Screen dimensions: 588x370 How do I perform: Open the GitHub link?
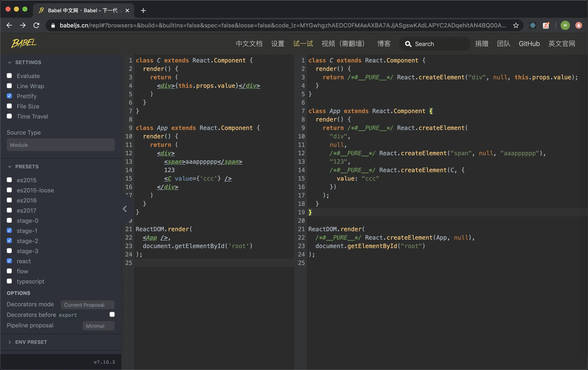(529, 44)
